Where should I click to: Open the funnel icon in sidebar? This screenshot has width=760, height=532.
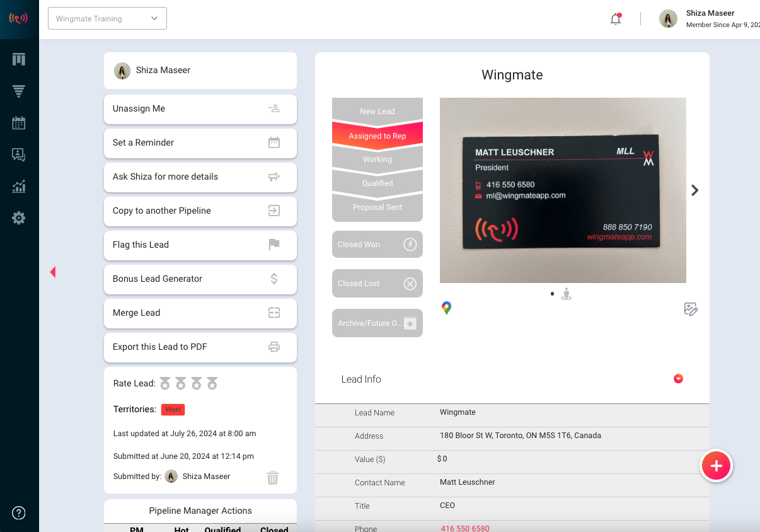click(x=19, y=91)
